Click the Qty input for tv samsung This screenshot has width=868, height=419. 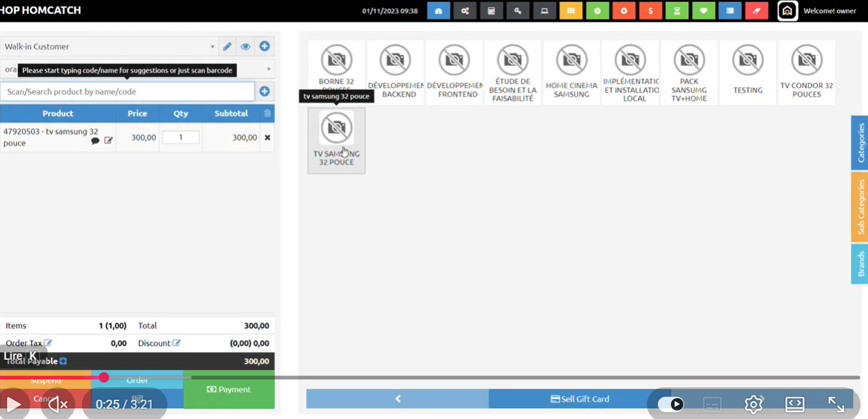coord(180,137)
